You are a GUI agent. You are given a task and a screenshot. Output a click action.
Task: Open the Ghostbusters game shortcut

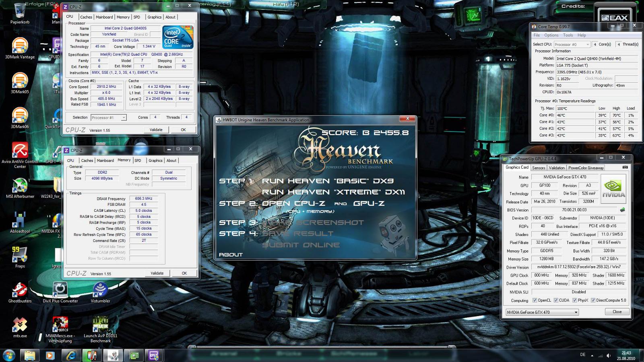pyautogui.click(x=20, y=292)
